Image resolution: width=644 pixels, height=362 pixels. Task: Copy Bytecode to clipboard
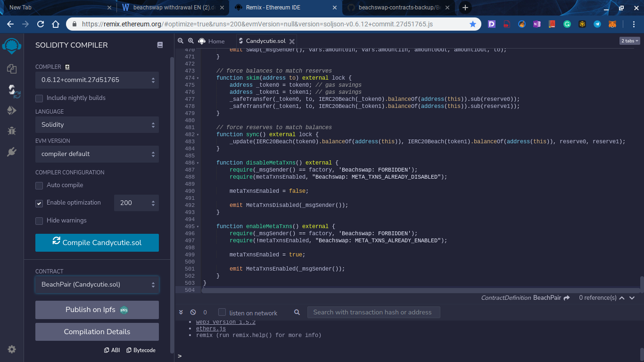click(141, 350)
